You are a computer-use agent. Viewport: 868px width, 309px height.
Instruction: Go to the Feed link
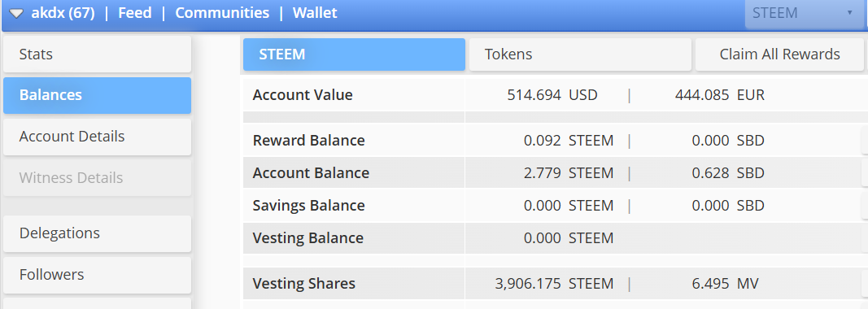pyautogui.click(x=134, y=13)
